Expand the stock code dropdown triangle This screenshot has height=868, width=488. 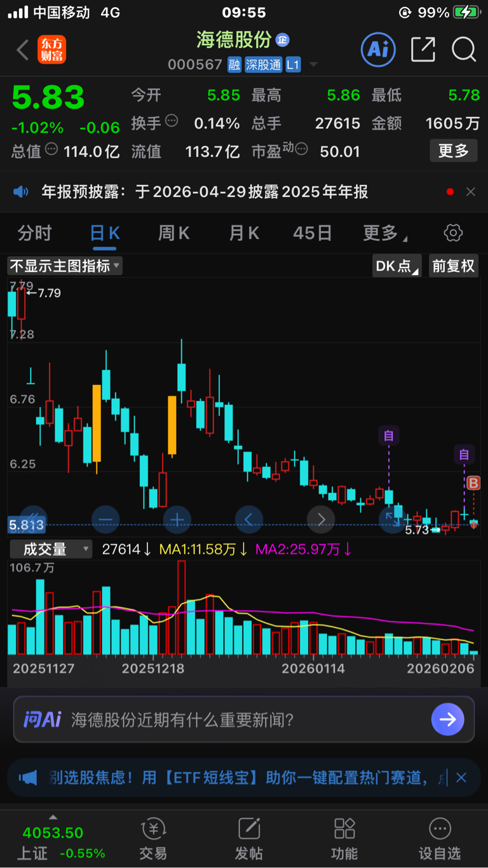(313, 65)
